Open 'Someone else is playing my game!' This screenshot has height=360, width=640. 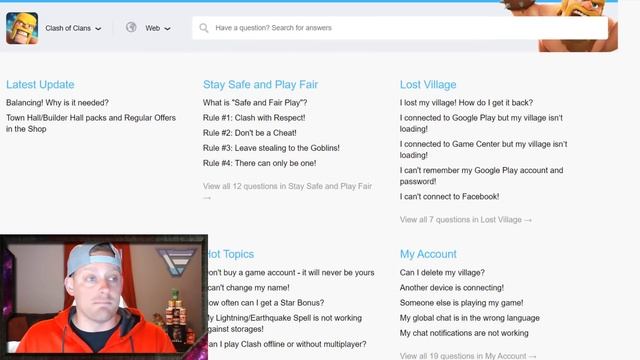click(x=461, y=303)
